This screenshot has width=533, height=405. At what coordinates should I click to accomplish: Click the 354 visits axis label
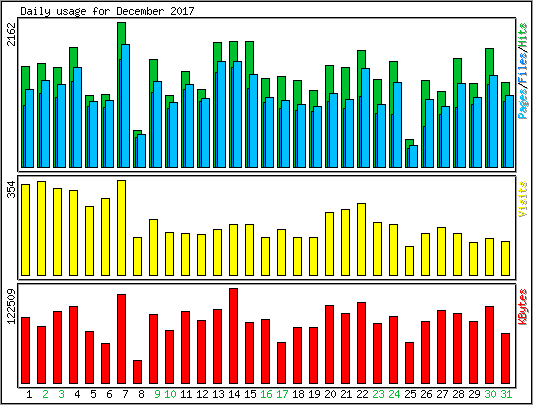12,189
